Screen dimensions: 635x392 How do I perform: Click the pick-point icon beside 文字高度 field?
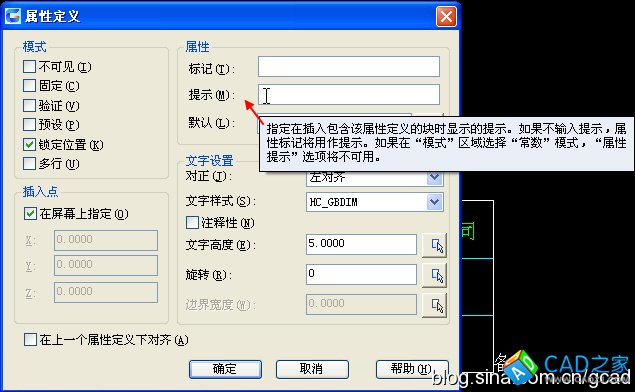tap(435, 245)
